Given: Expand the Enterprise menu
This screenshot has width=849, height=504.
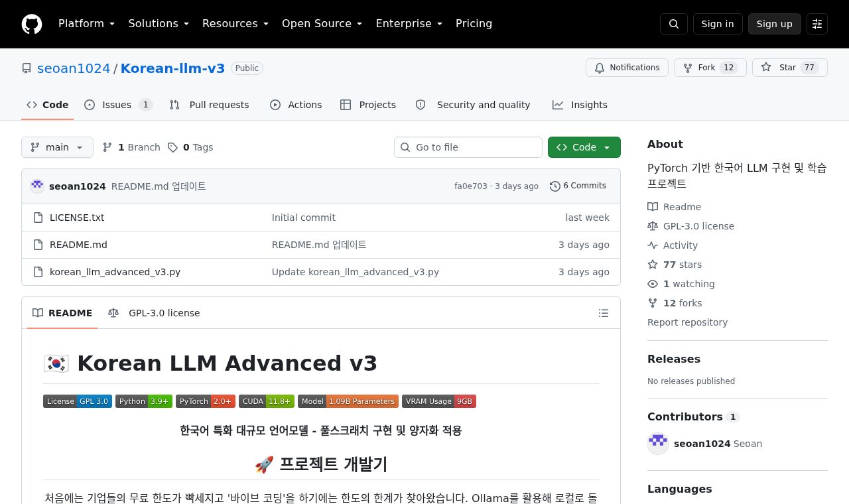Looking at the screenshot, I should [409, 24].
